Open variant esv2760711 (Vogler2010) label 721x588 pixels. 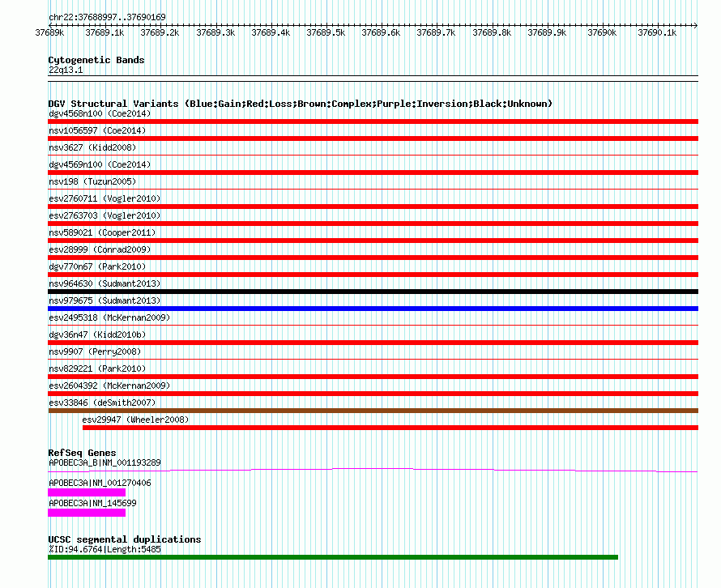(105, 198)
